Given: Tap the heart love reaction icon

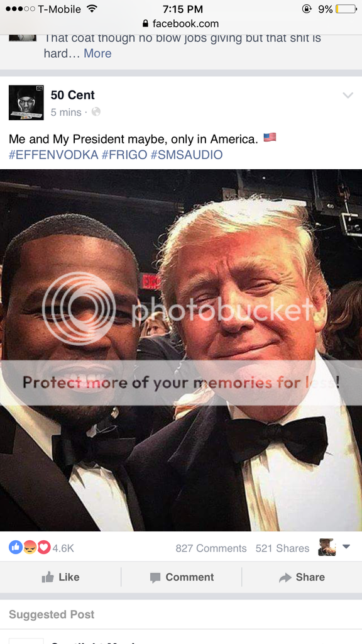Looking at the screenshot, I should 43,547.
